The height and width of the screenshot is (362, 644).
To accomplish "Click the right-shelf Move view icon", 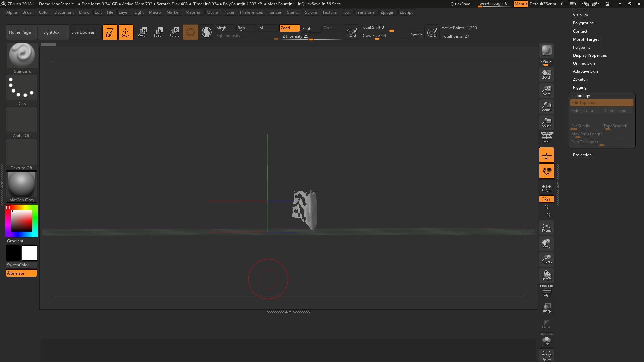I will click(546, 243).
